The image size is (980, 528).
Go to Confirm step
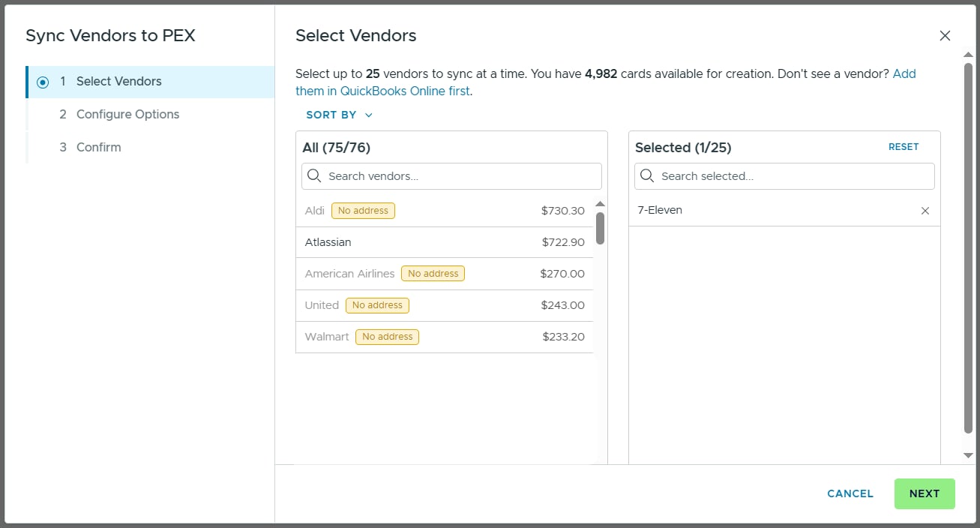click(x=151, y=147)
